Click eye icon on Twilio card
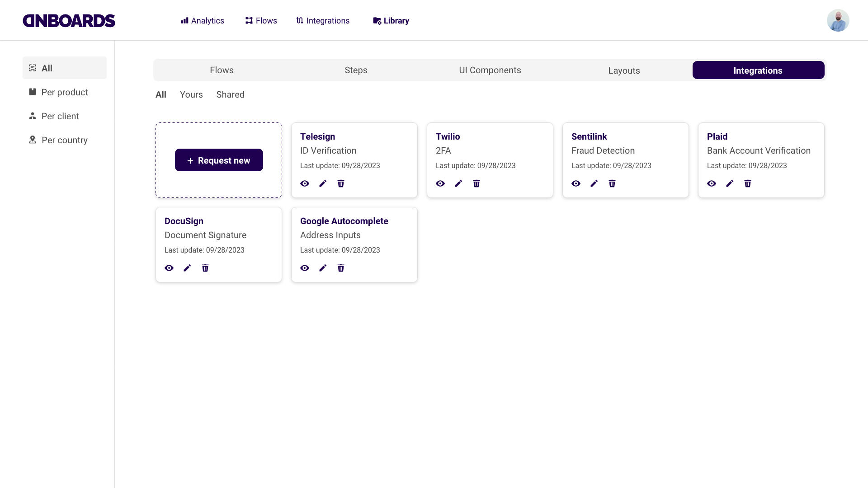Screen dimensions: 868x488 click(440, 183)
